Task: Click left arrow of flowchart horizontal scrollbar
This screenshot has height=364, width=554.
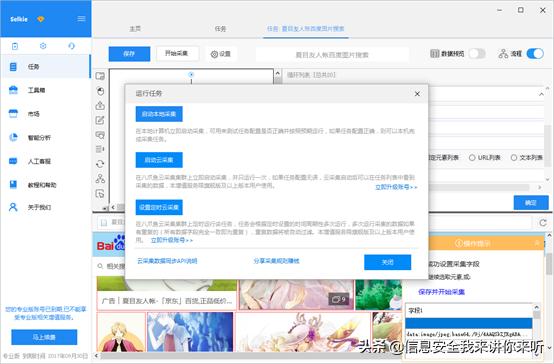Action: click(x=113, y=207)
